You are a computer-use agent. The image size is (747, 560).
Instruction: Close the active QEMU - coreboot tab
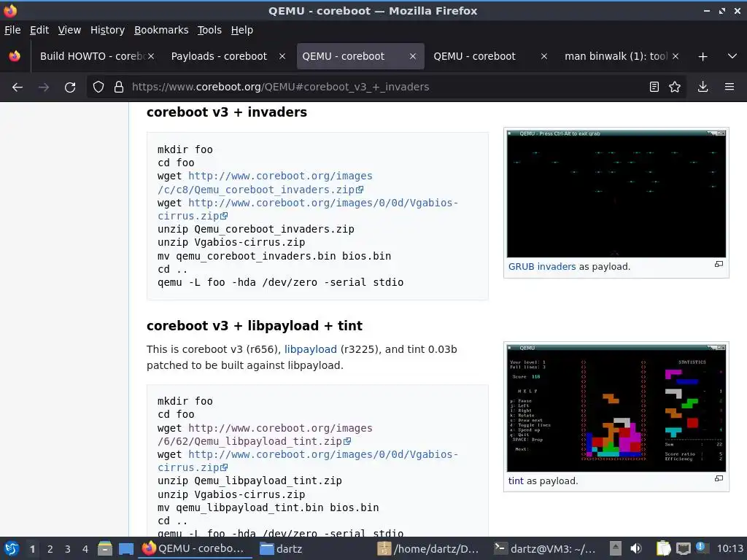(413, 56)
